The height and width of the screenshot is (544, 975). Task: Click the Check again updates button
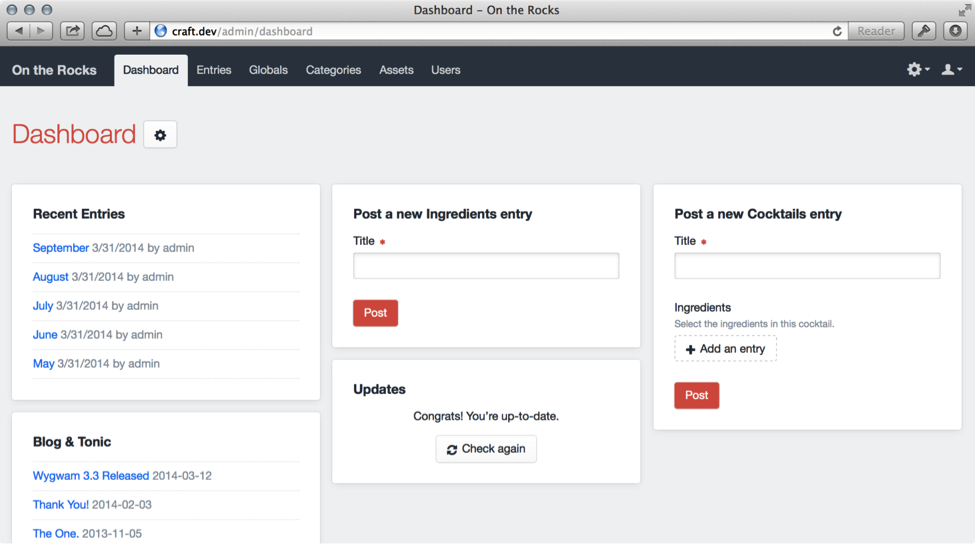[486, 449]
